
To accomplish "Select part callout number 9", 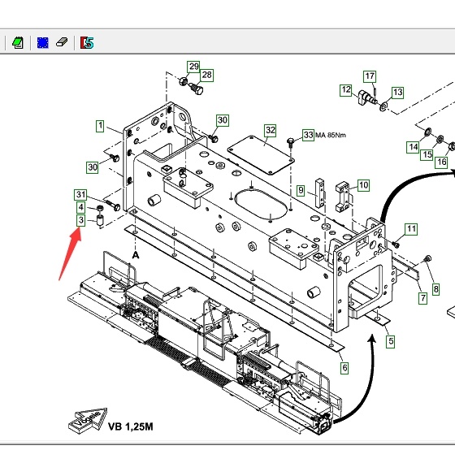I will (301, 191).
